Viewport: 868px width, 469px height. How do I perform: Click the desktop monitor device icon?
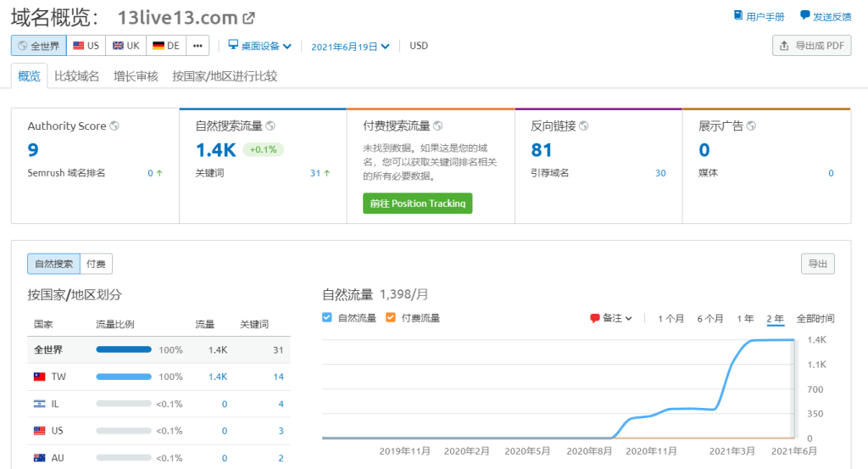coord(233,45)
